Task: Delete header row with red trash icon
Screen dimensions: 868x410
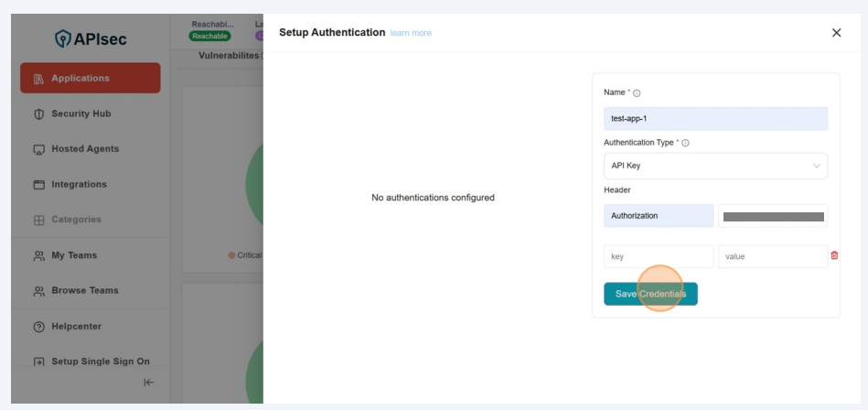Action: pos(834,255)
